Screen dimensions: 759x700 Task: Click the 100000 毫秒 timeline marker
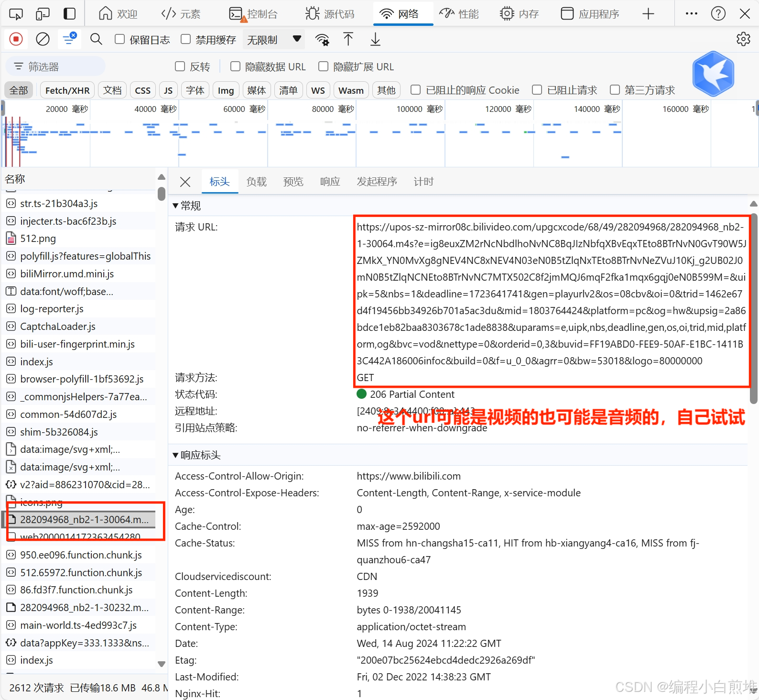click(419, 109)
